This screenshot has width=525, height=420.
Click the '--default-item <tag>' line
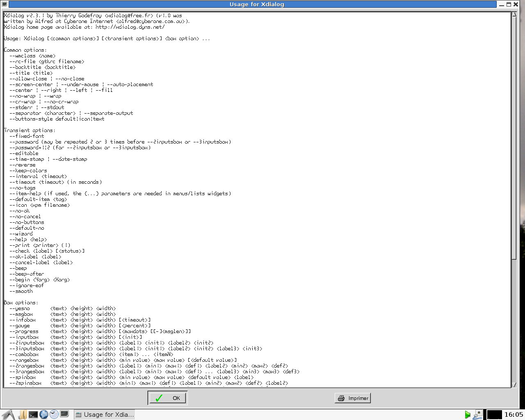coord(38,199)
